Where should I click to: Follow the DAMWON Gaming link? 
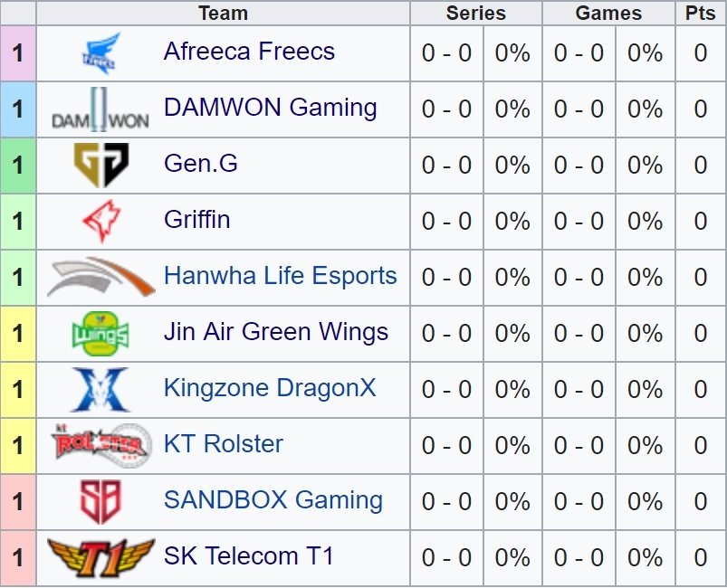coord(271,108)
